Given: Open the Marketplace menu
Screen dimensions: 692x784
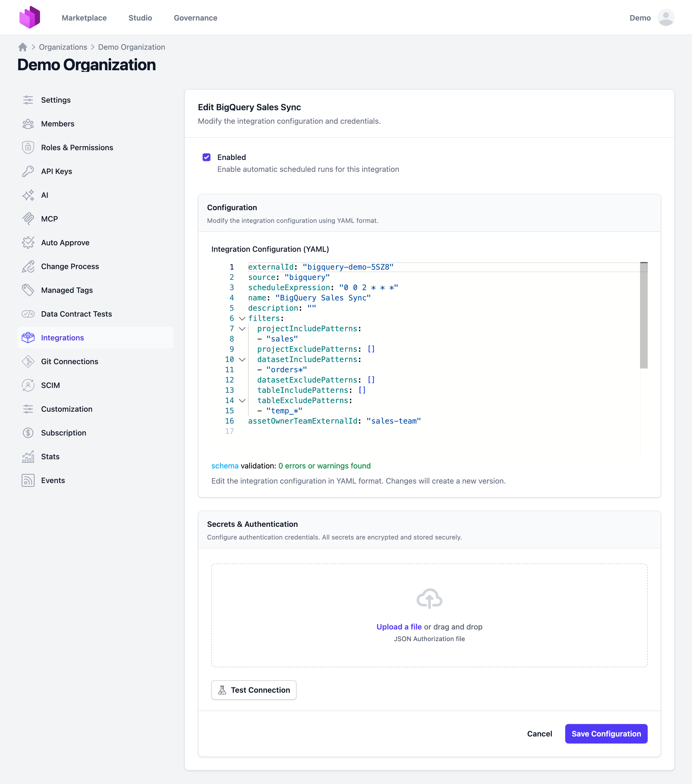Looking at the screenshot, I should [84, 18].
